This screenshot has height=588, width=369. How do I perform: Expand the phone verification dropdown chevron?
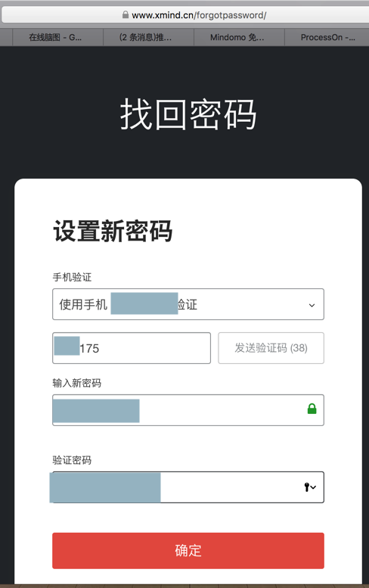coord(312,305)
